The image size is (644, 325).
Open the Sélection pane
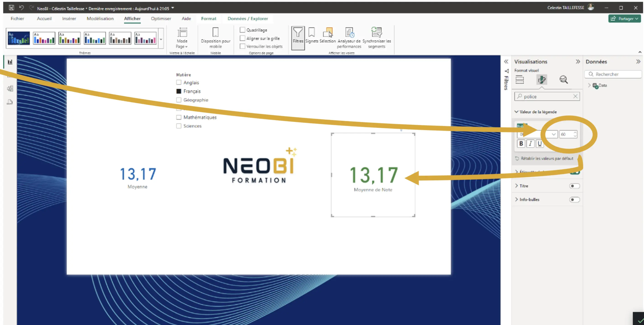pos(327,35)
